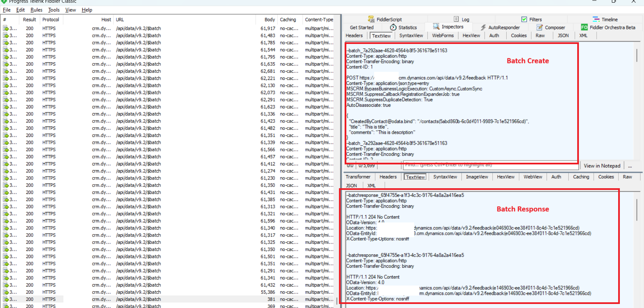This screenshot has height=308, width=644.
Task: Open the request inspector's Raw tab
Action: 540,36
